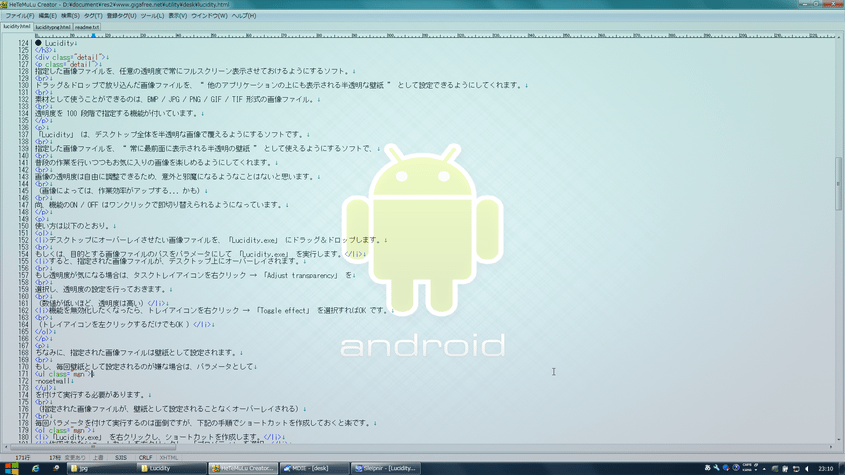This screenshot has height=475, width=845.
Task: Expand the language bar options arrow
Action: pos(756,470)
